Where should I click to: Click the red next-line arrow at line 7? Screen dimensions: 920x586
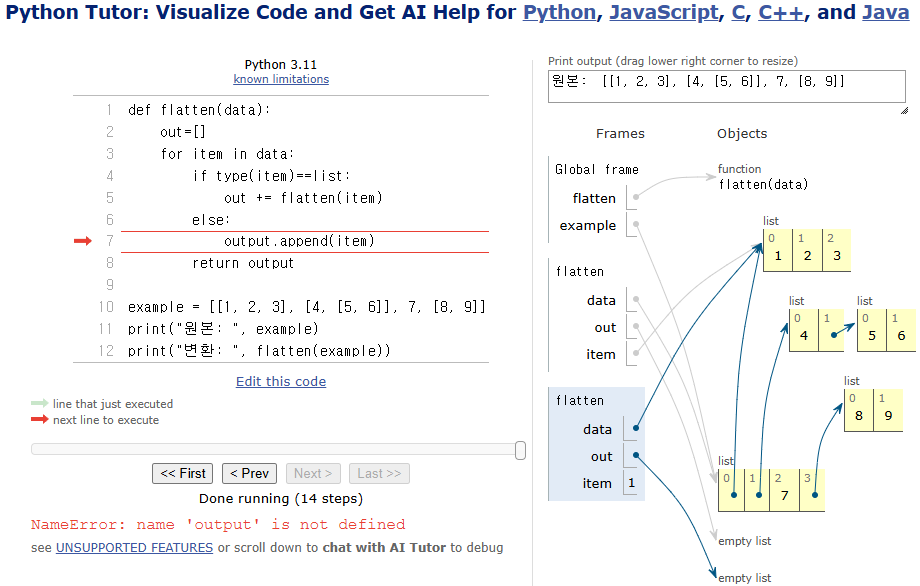pyautogui.click(x=83, y=241)
